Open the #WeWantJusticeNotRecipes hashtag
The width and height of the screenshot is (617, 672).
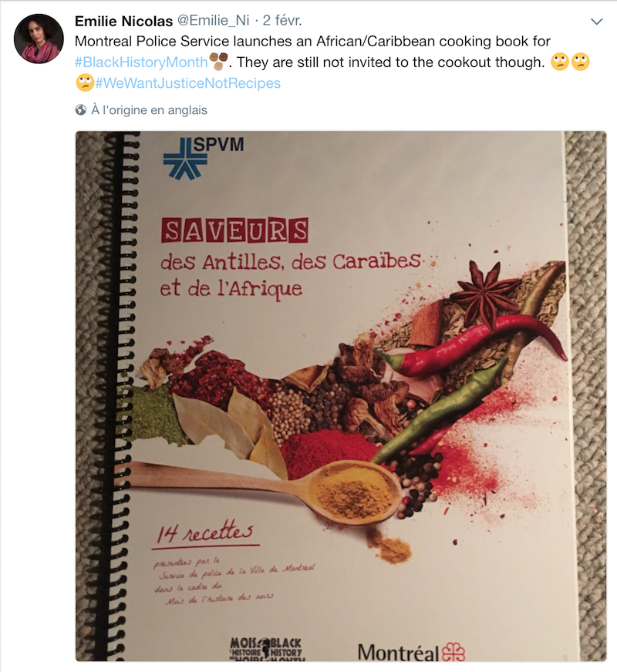click(188, 82)
